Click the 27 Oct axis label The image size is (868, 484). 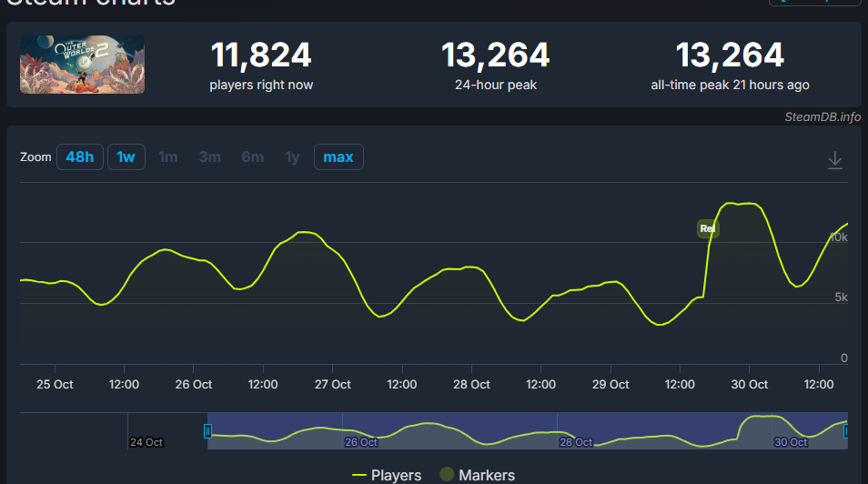333,384
